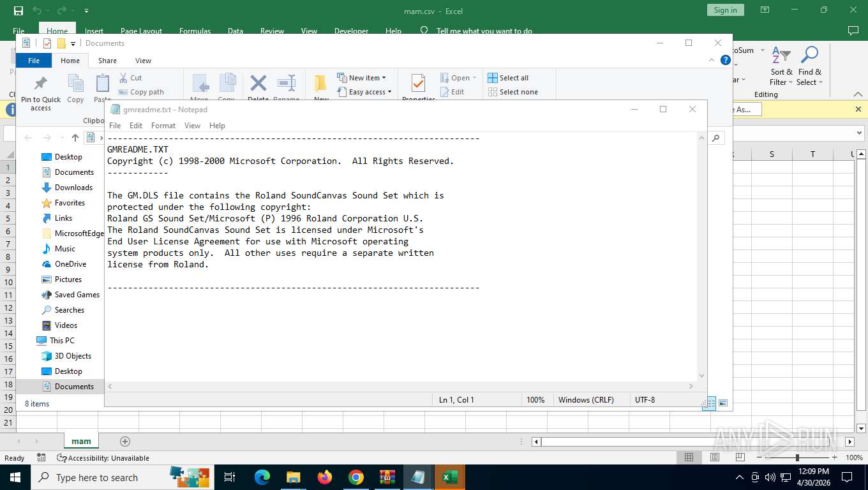Click Excel Page Layout view icon

(x=715, y=457)
